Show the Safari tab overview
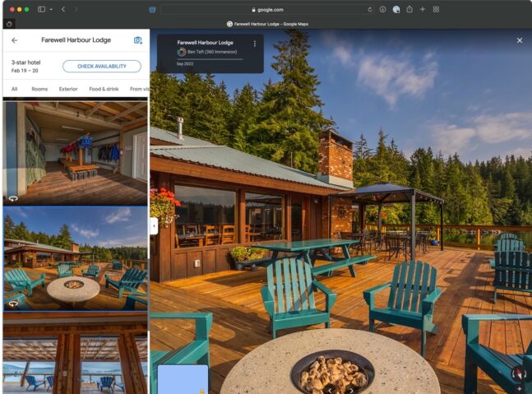The image size is (532, 394). tap(436, 10)
